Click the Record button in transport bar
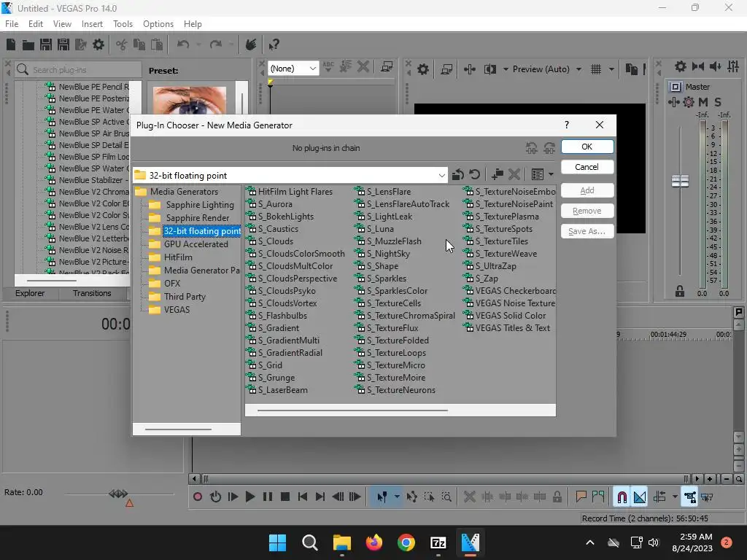Viewport: 747px width, 560px height. pyautogui.click(x=198, y=497)
